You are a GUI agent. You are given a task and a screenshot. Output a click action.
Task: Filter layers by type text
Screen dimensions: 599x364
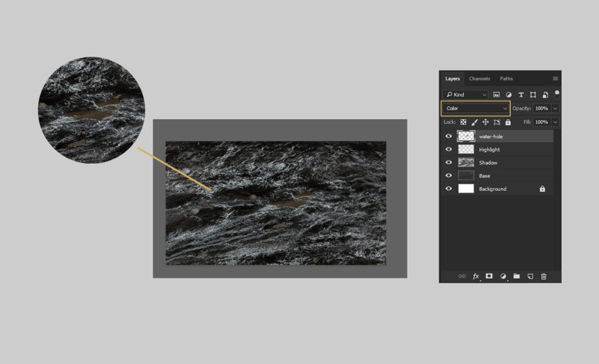pos(521,95)
